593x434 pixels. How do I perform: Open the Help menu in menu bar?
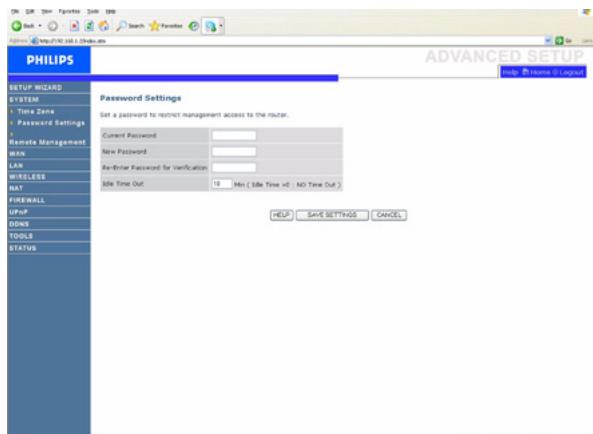point(110,11)
